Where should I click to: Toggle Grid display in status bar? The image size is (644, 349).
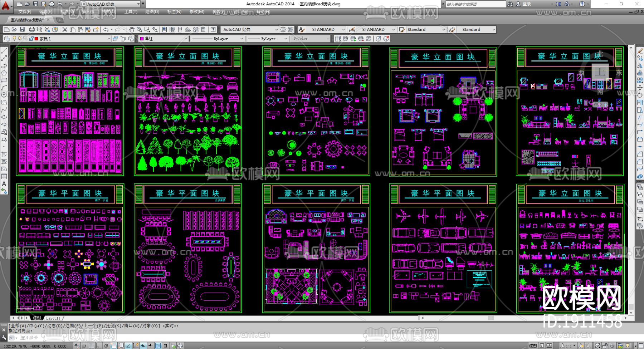click(91, 345)
